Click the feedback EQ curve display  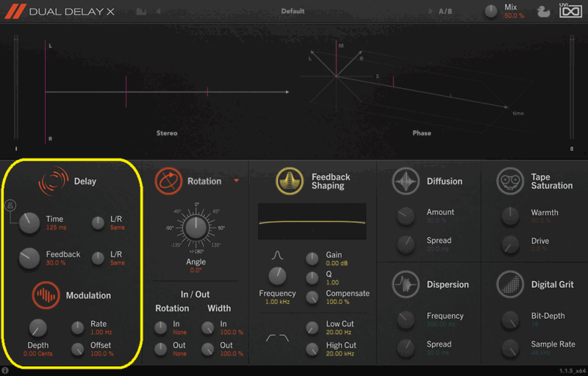coord(312,221)
